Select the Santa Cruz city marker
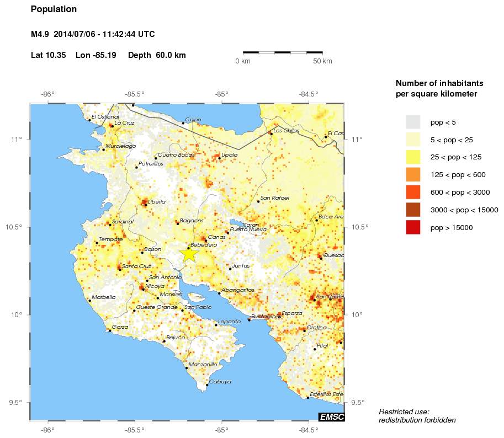 pyautogui.click(x=120, y=269)
